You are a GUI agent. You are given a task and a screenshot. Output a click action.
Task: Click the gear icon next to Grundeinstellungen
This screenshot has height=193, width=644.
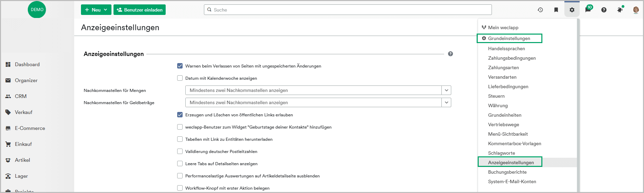click(484, 38)
